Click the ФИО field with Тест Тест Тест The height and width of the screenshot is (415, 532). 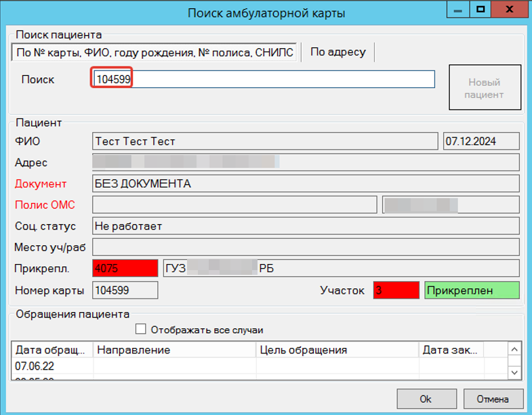(264, 141)
